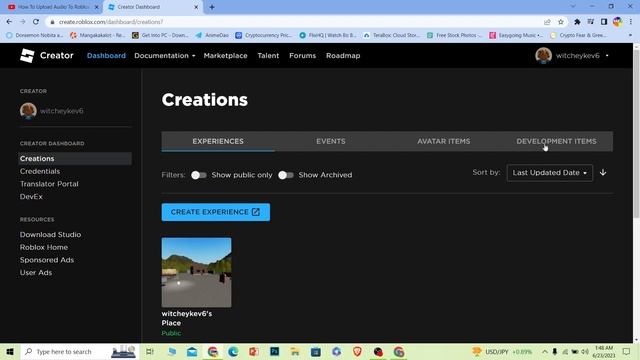Open Talent in top navigation
This screenshot has width=640, height=360.
(x=268, y=56)
